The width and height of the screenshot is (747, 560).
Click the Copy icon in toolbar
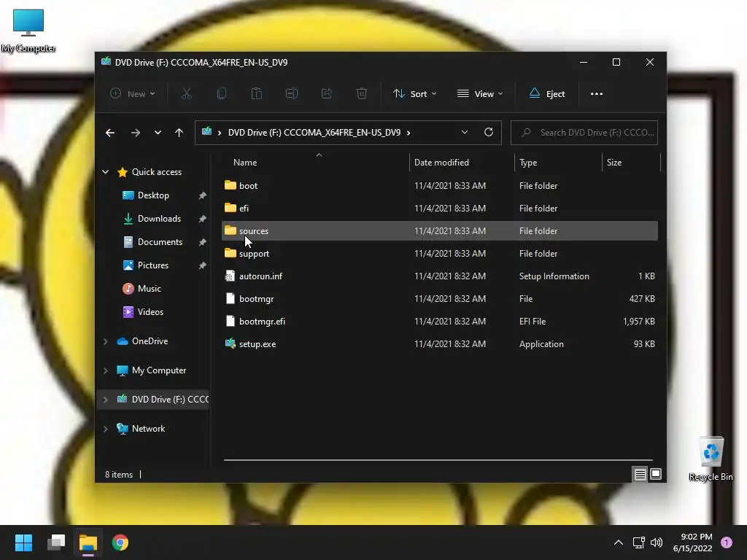[x=222, y=94]
